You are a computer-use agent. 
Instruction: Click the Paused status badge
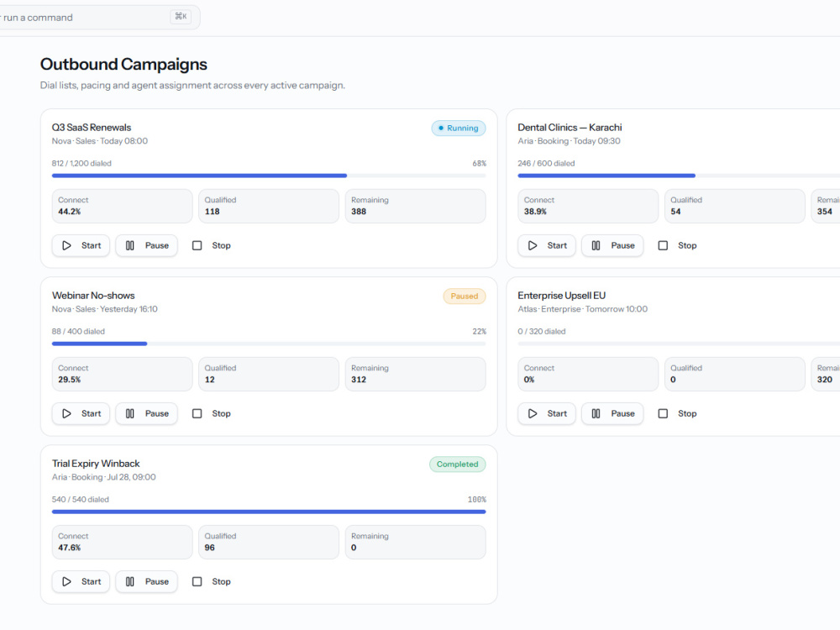[465, 297]
